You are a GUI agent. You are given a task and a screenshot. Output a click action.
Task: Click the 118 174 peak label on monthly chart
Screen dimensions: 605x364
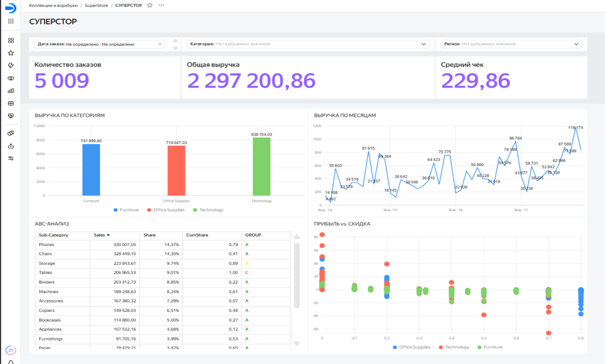click(x=576, y=127)
